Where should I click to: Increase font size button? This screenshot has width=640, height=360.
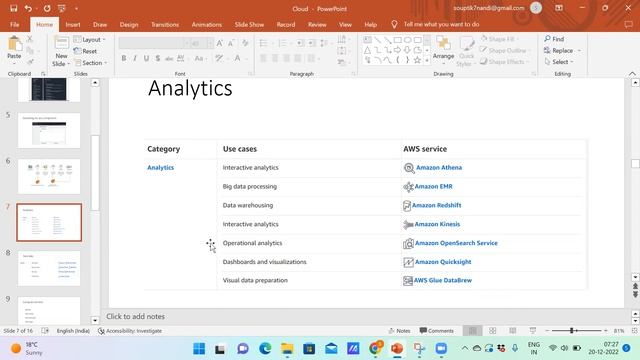click(220, 43)
